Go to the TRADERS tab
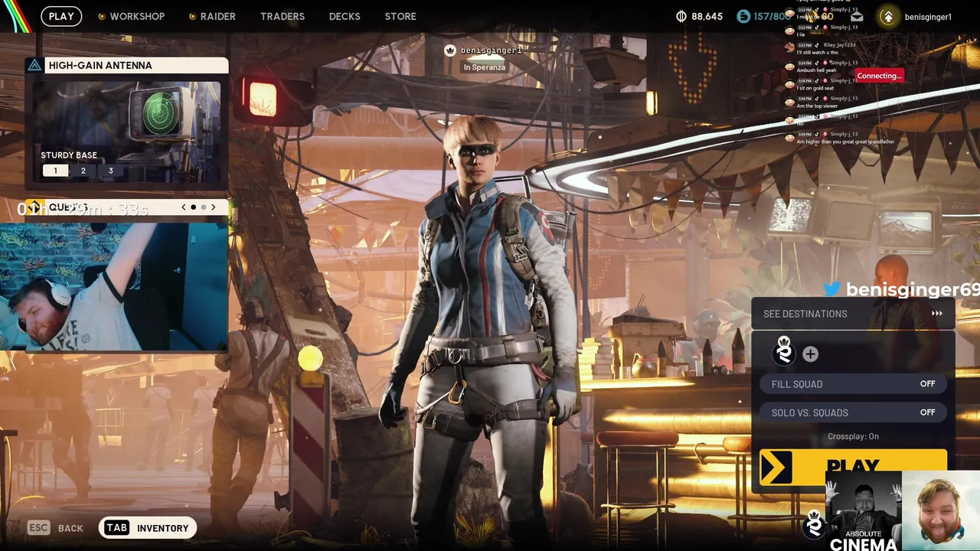Viewport: 980px width, 551px height. coord(283,16)
